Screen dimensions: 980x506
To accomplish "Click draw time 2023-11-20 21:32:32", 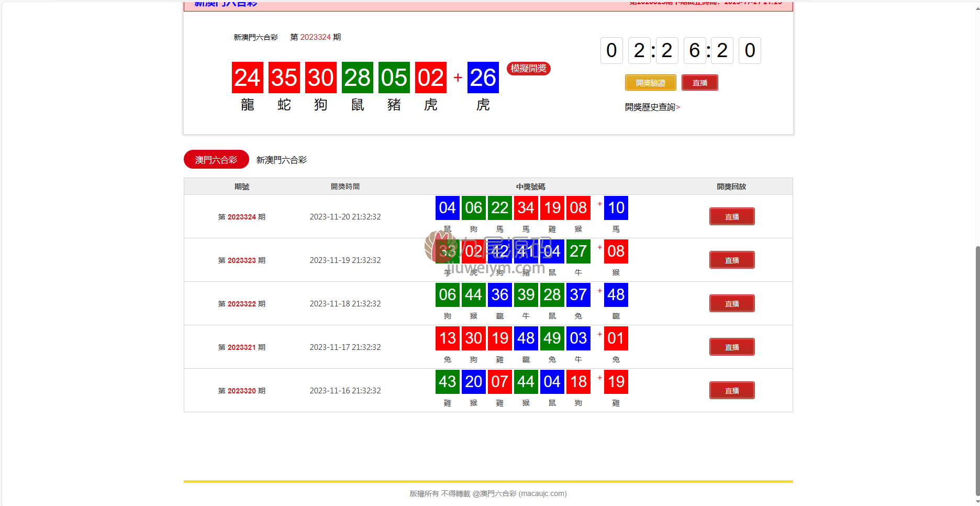I will click(345, 217).
